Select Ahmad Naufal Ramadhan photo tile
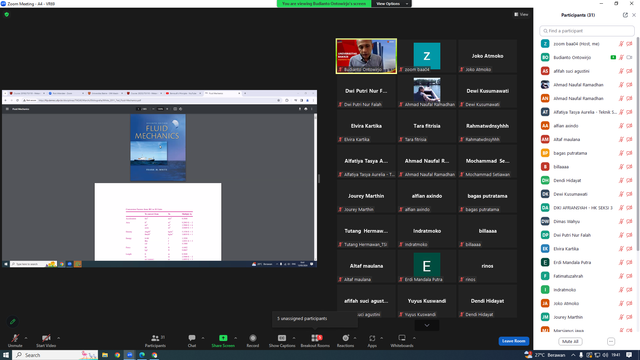 [427, 91]
